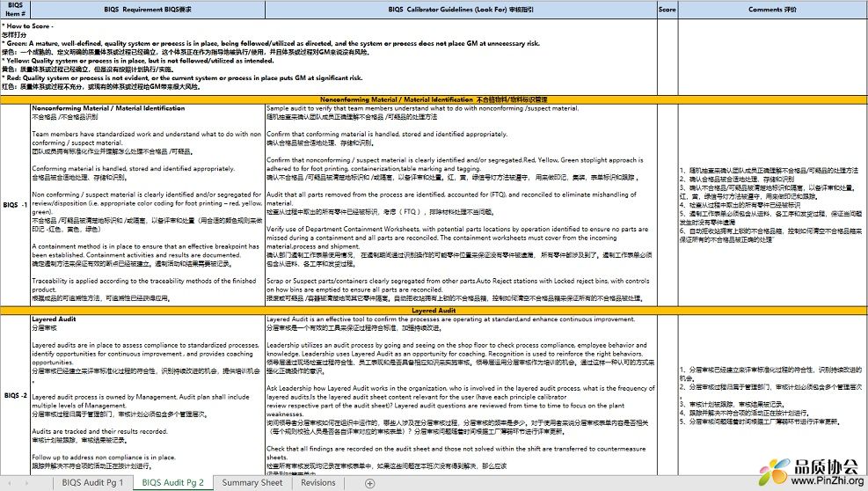The width and height of the screenshot is (868, 491).
Task: Click the Score cell in the BIQS -2 row
Action: click(667, 395)
